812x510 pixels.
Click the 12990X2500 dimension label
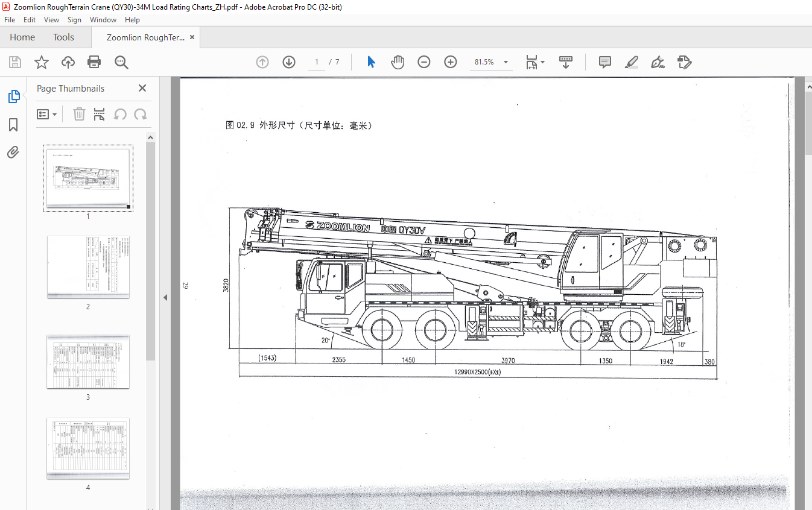pyautogui.click(x=477, y=372)
